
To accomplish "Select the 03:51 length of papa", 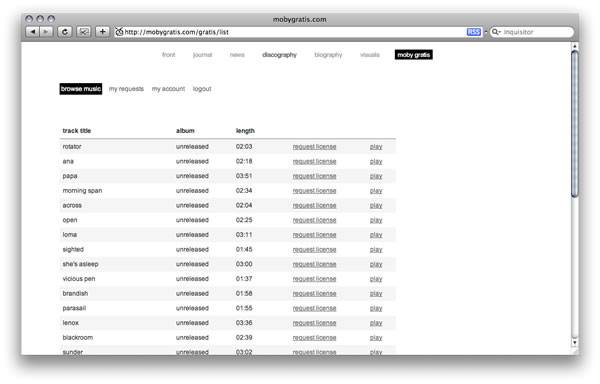I will tap(244, 176).
